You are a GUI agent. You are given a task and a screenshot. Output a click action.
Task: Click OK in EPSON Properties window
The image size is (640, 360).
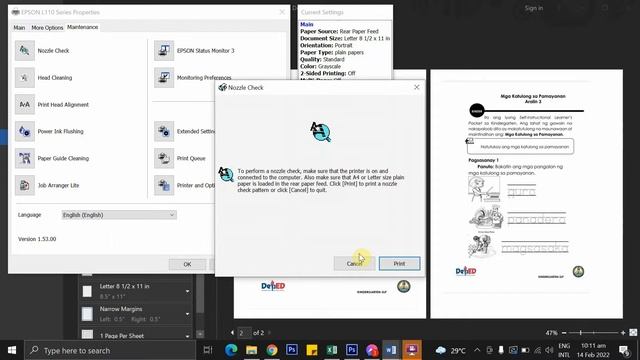pos(187,264)
